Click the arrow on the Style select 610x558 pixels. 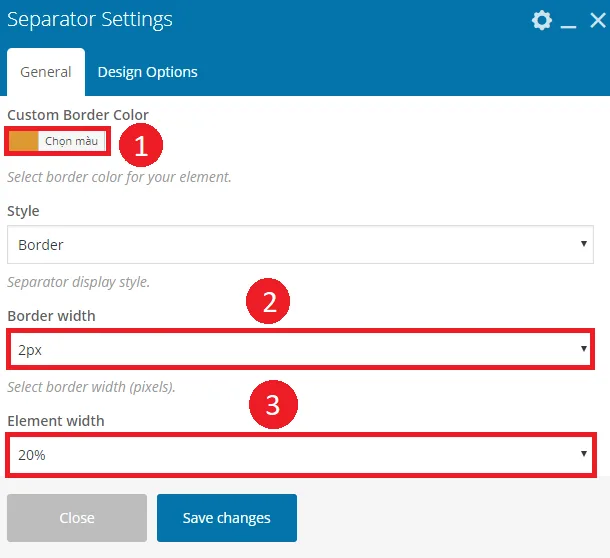click(584, 244)
